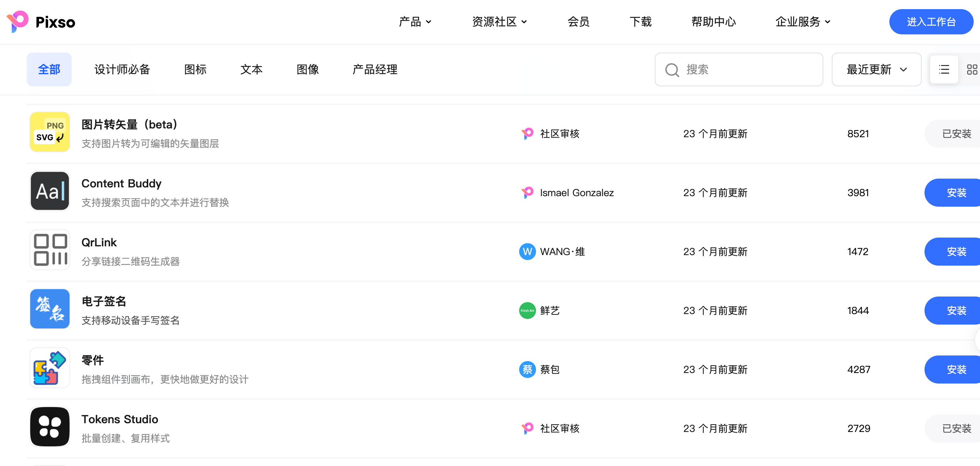This screenshot has height=466, width=980.
Task: Click 已安装 button for 图片转矢量
Action: [x=952, y=134]
